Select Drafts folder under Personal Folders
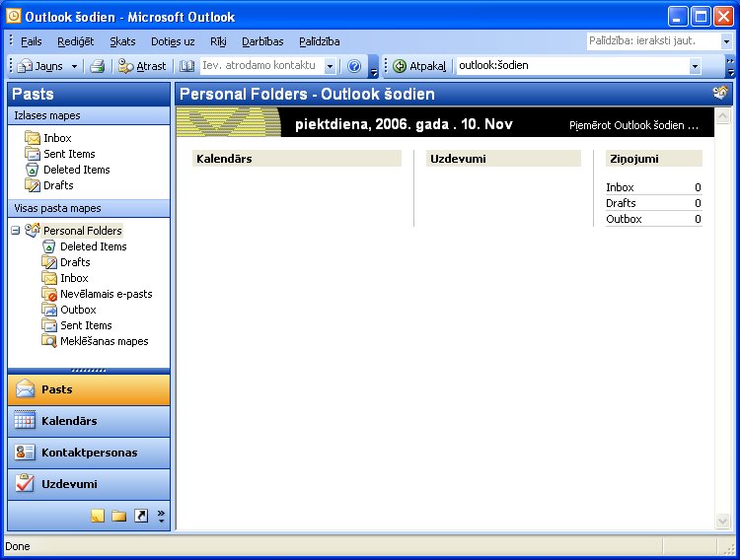 point(75,262)
